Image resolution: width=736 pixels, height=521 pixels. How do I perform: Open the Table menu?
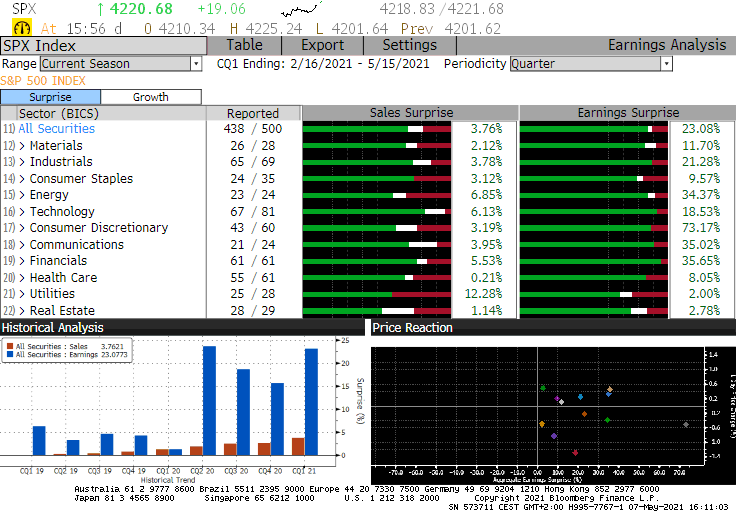click(x=245, y=45)
